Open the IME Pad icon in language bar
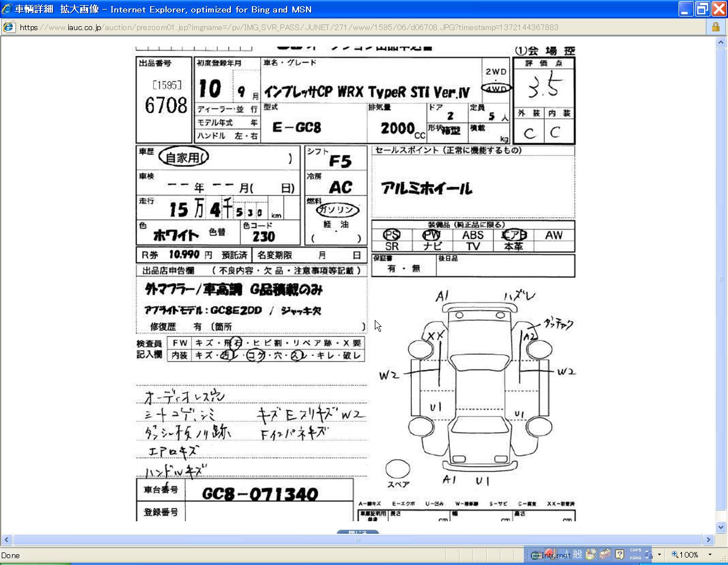This screenshot has height=565, width=728. click(x=591, y=554)
